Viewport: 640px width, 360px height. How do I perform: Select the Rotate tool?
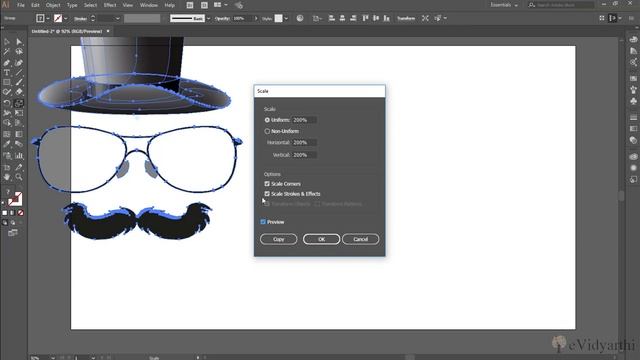click(x=7, y=103)
